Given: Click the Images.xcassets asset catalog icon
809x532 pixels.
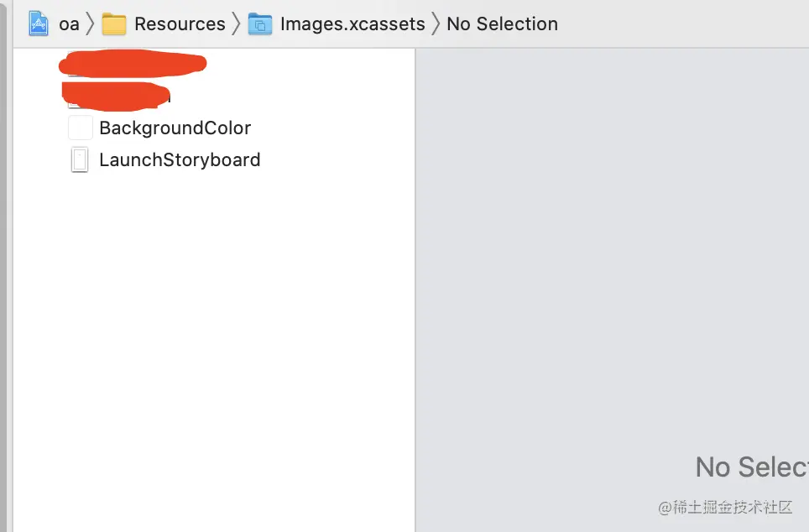Looking at the screenshot, I should [260, 23].
